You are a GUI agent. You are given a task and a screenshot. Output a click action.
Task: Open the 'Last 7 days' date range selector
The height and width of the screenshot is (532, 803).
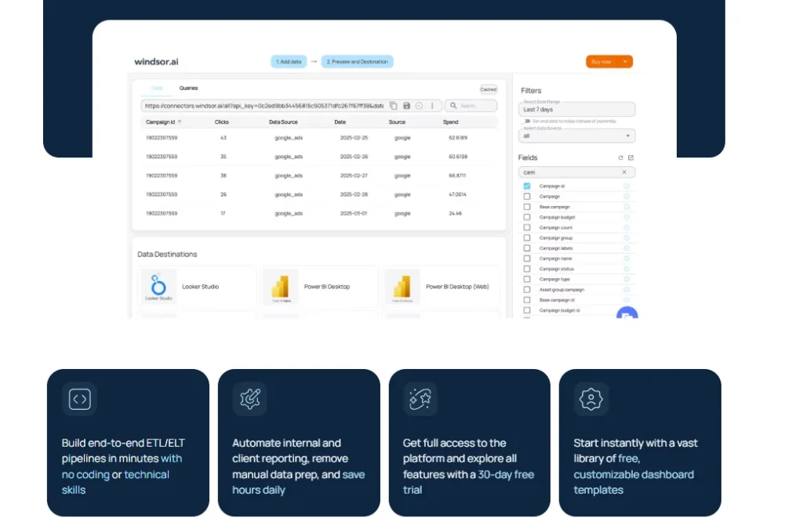[x=577, y=109]
